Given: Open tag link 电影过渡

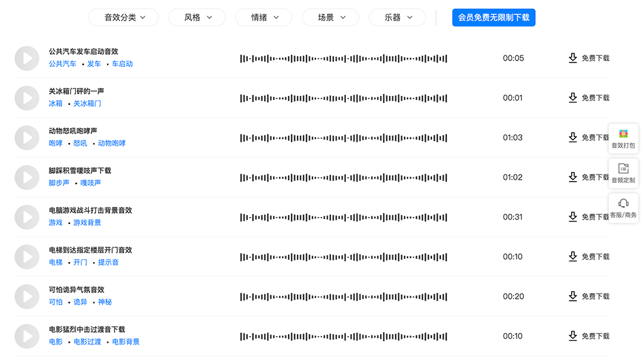Looking at the screenshot, I should coord(87,341).
